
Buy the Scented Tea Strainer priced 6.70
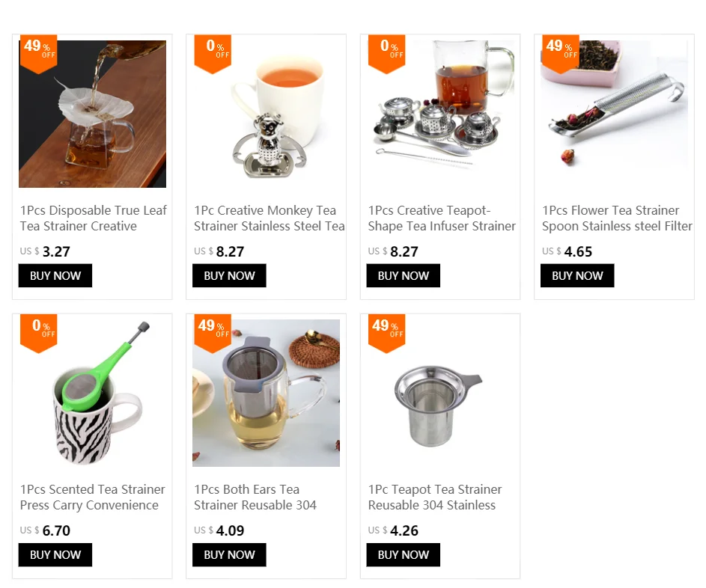[55, 554]
